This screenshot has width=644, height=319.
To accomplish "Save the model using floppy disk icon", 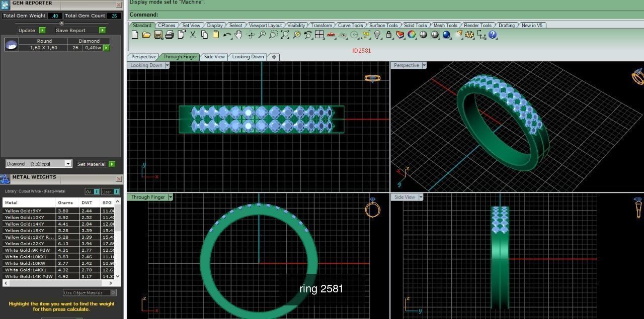I will (x=158, y=35).
